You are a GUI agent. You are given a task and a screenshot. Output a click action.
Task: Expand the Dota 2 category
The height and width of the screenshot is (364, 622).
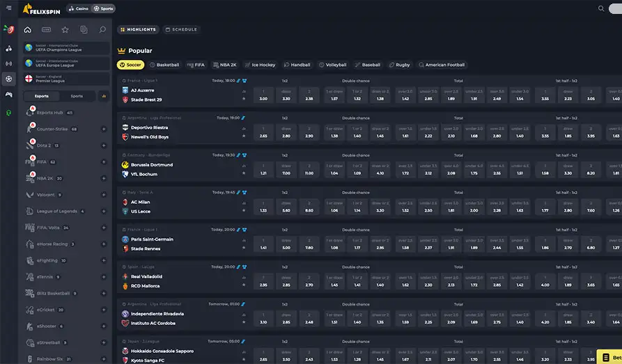point(104,145)
